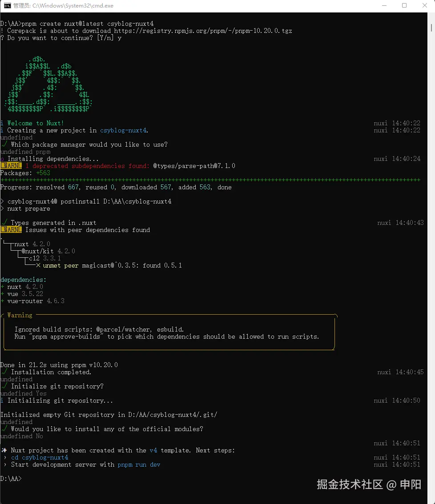Screen dimensions: 435x504
Task: Click the window title text 'C:\Windows\System32\cmd.exe'
Action: (x=72, y=6)
